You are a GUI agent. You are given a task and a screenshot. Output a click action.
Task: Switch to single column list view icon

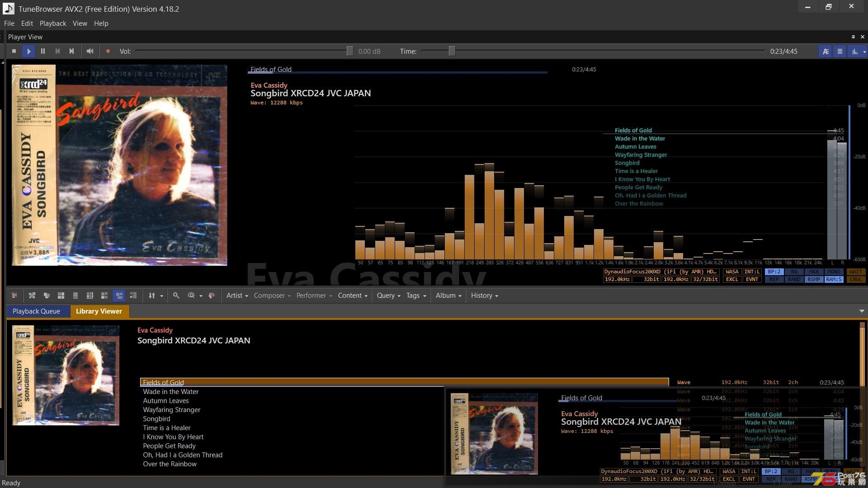click(x=75, y=296)
